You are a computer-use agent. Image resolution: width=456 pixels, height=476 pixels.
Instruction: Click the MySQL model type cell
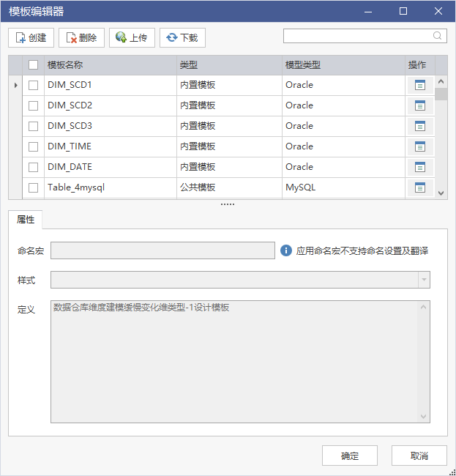(344, 187)
